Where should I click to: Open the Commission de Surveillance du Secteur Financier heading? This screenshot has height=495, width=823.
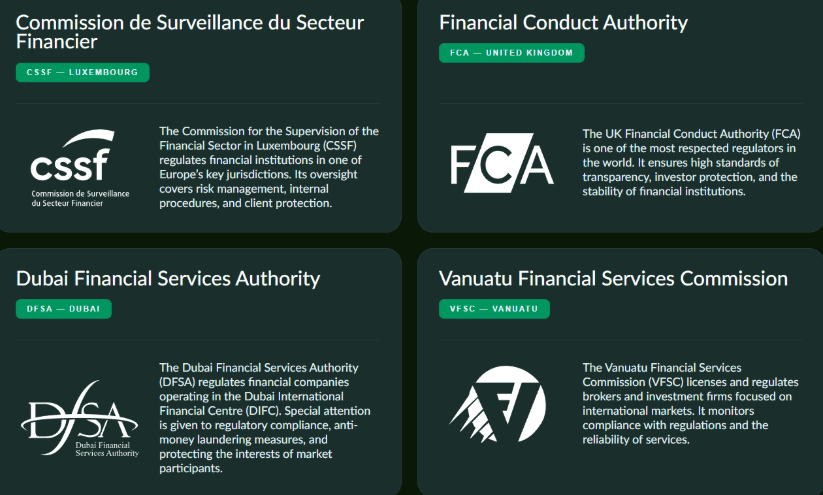190,33
